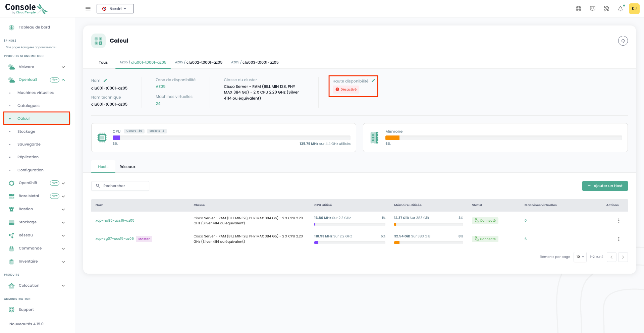Open actions menu for xcp-sg07-ucs15-az05

pos(619,239)
